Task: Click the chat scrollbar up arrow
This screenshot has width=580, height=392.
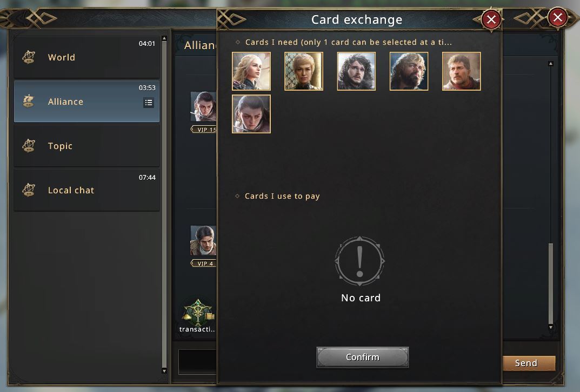Action: 551,64
